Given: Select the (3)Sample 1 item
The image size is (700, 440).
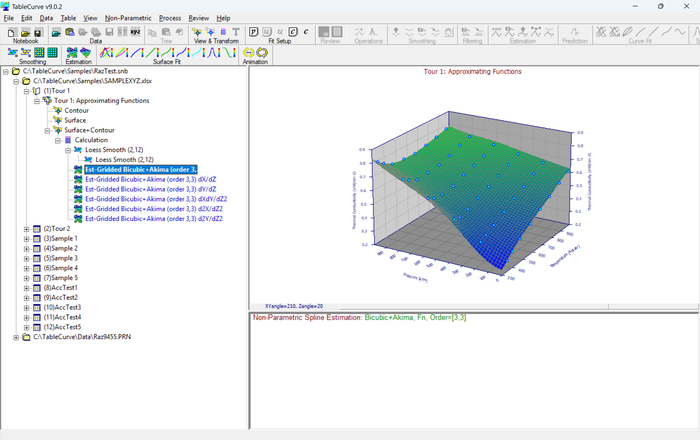Looking at the screenshot, I should [60, 238].
